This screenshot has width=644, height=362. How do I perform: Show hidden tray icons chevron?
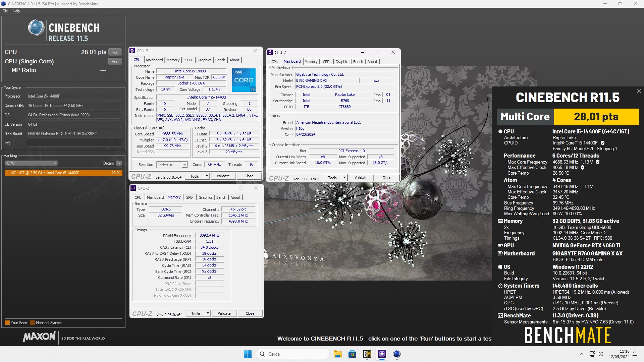582,354
